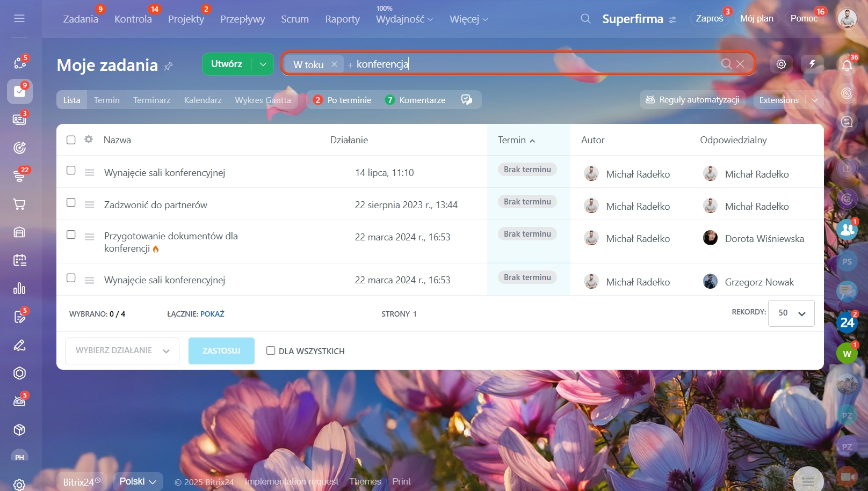Open the bar chart analytics sidebar icon
This screenshot has width=868, height=491.
pos(19,288)
